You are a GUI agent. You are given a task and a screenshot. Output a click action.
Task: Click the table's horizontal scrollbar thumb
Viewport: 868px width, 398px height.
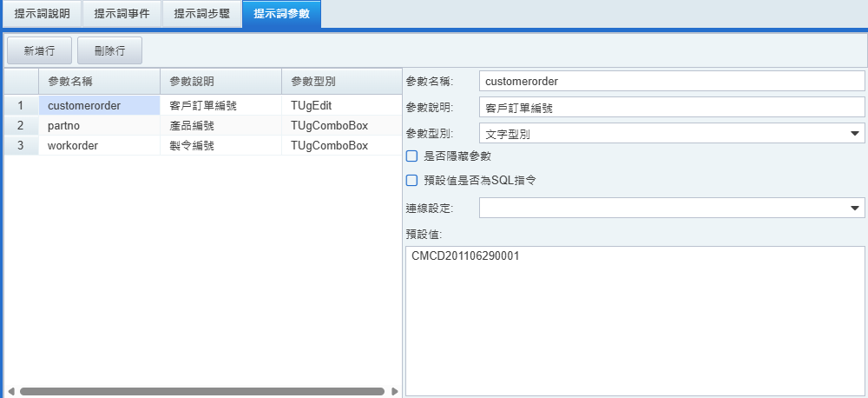pos(202,391)
